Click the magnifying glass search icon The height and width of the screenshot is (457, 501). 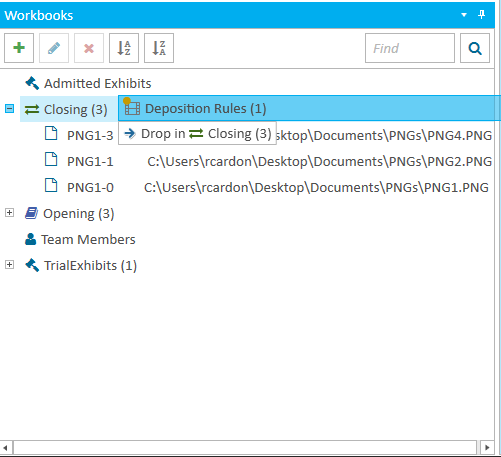tap(475, 48)
